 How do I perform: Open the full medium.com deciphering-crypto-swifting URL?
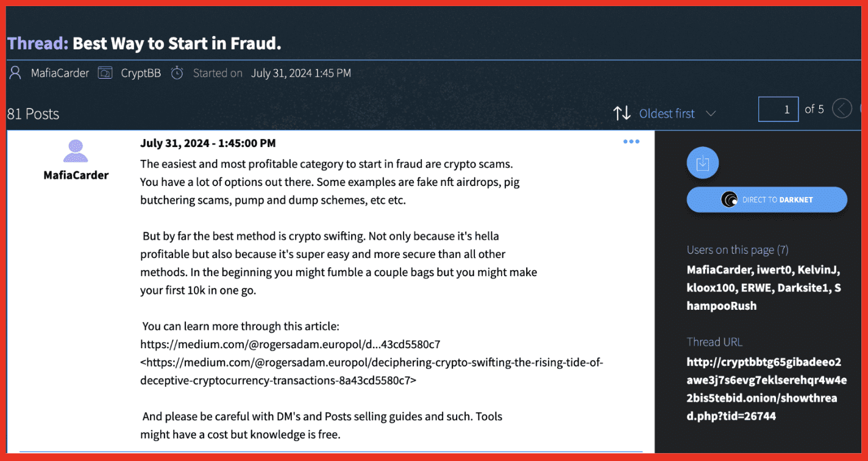pos(372,371)
